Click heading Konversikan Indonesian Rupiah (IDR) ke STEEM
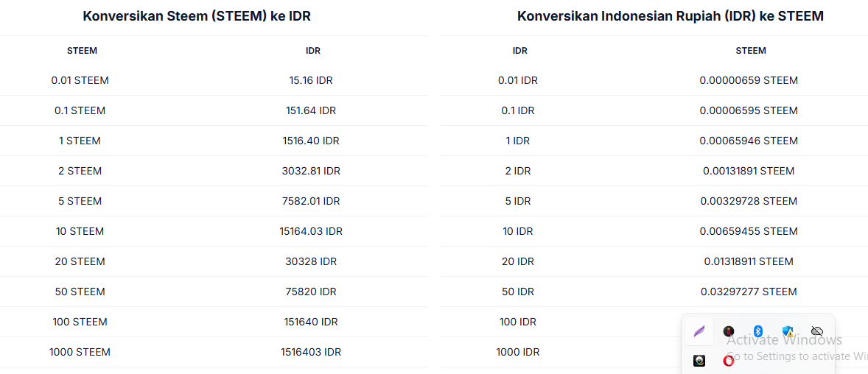This screenshot has height=374, width=868. pos(671,16)
